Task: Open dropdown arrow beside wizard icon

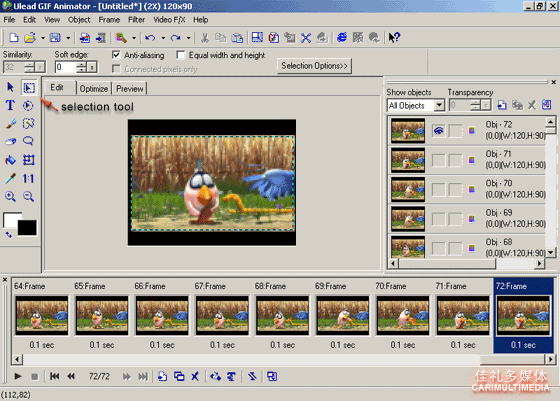Action: click(x=134, y=38)
